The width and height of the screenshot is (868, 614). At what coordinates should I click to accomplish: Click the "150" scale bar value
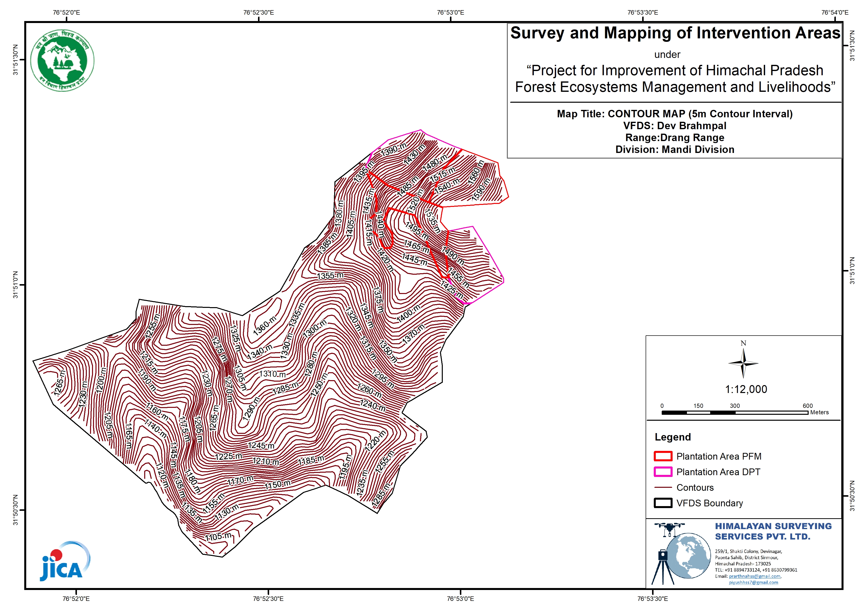pyautogui.click(x=698, y=406)
